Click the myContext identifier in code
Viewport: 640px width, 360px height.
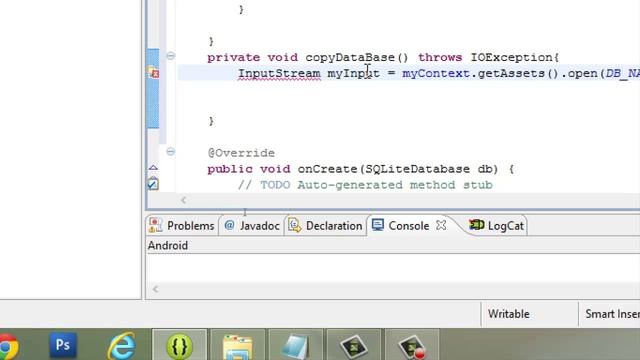click(x=436, y=73)
